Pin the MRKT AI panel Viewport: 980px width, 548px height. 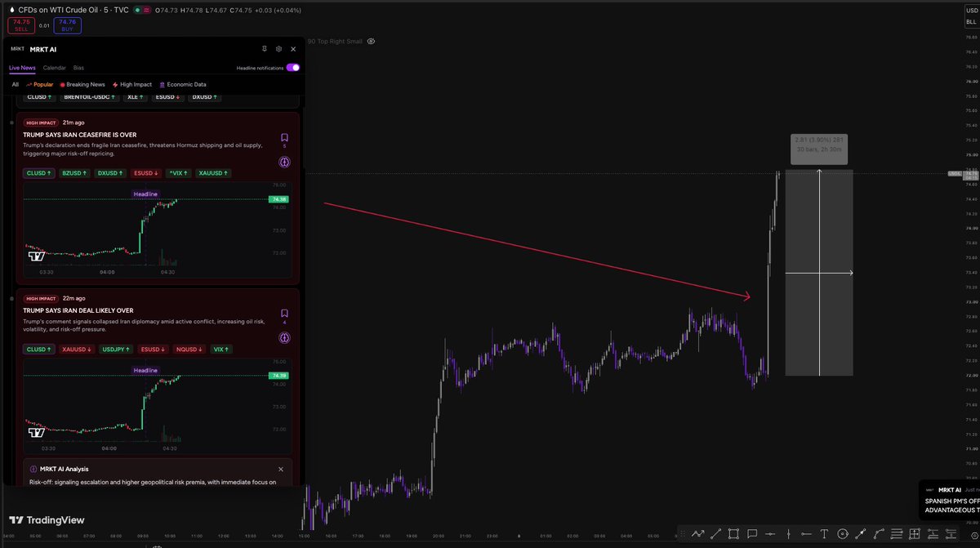point(264,49)
